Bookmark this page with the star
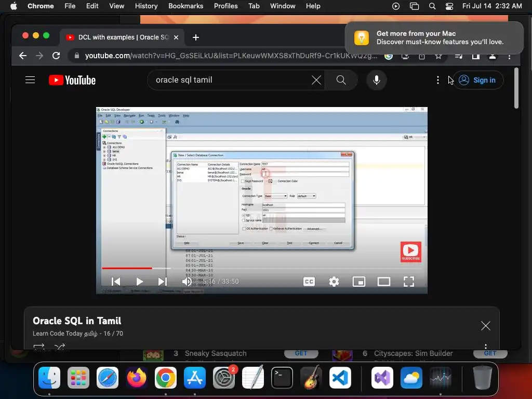532x399 pixels. 438,56
